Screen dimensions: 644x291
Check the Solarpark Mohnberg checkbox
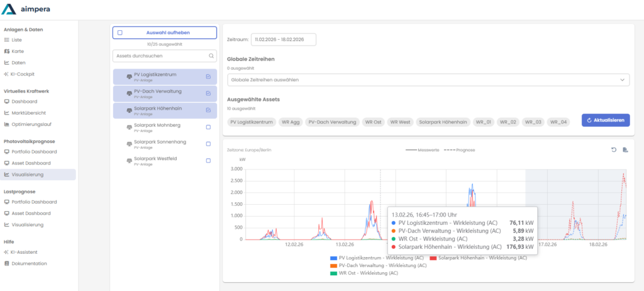coord(208,127)
